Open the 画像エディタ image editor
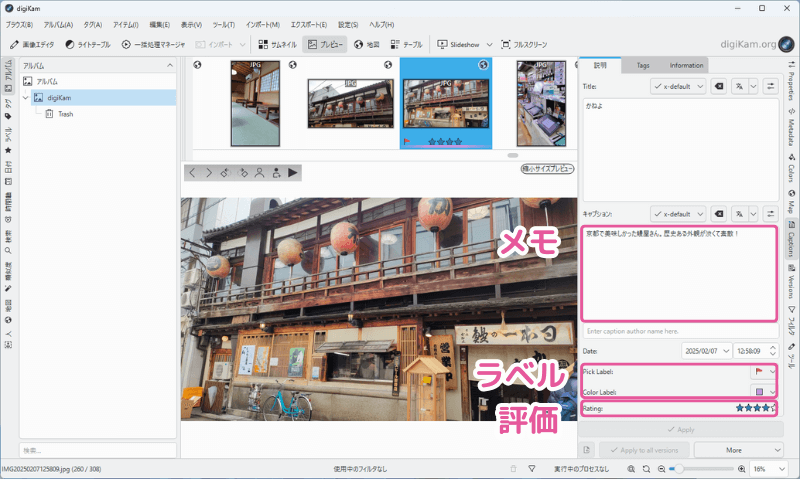This screenshot has width=800, height=480. (x=32, y=45)
